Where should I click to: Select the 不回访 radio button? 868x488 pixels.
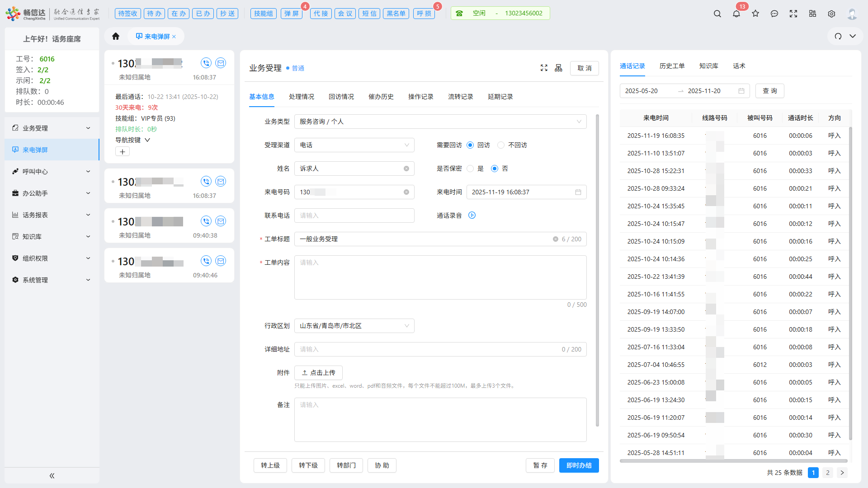click(x=500, y=145)
